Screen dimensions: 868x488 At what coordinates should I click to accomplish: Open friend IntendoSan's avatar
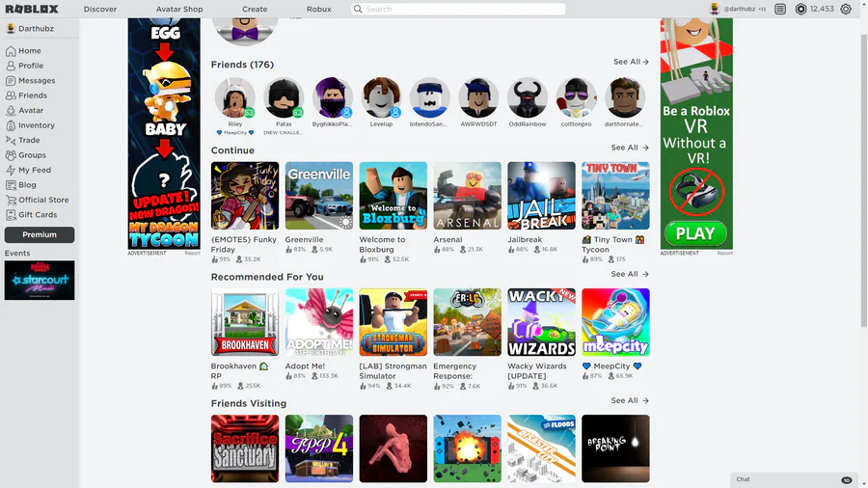[430, 98]
